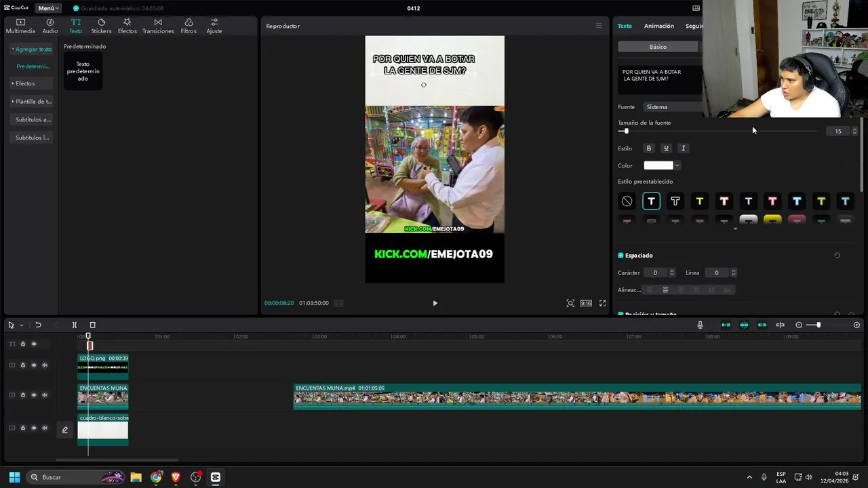Expand the Agregar texto section
868x488 pixels.
pos(32,49)
